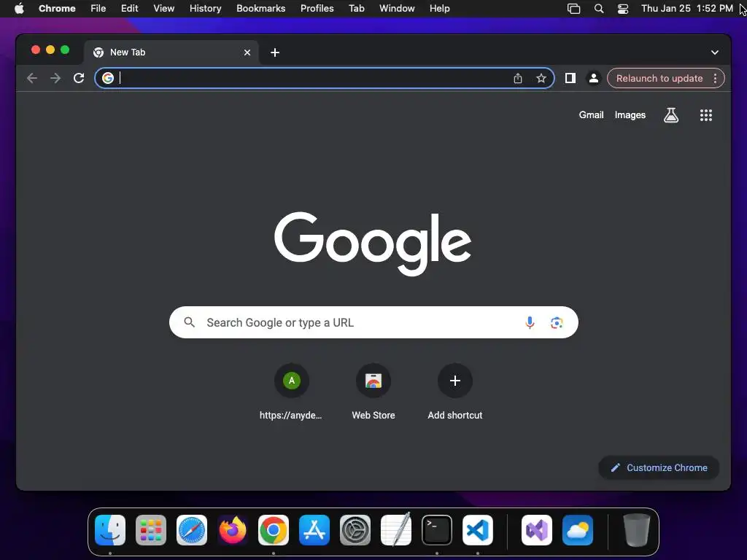Image resolution: width=747 pixels, height=560 pixels.
Task: Open the File menu
Action: 98,8
